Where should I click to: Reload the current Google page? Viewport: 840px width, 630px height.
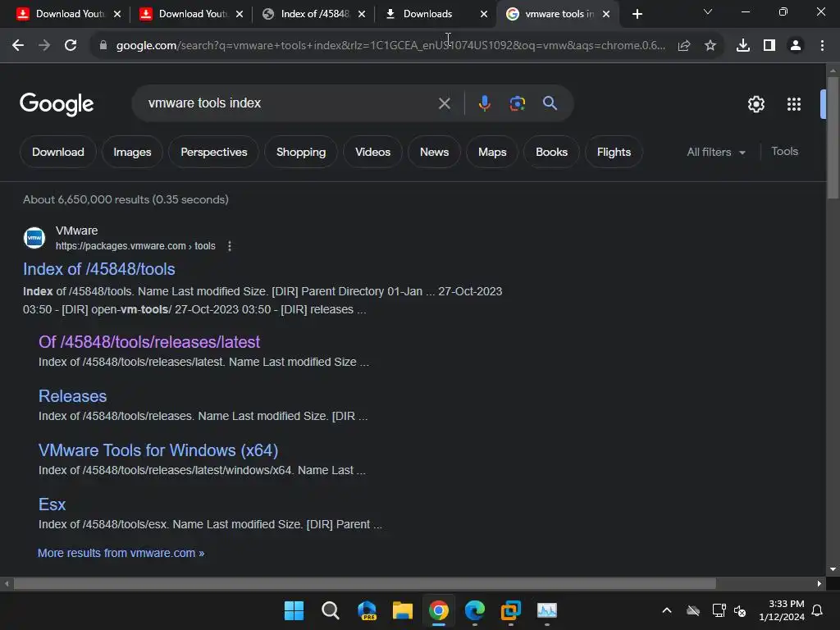pos(71,46)
